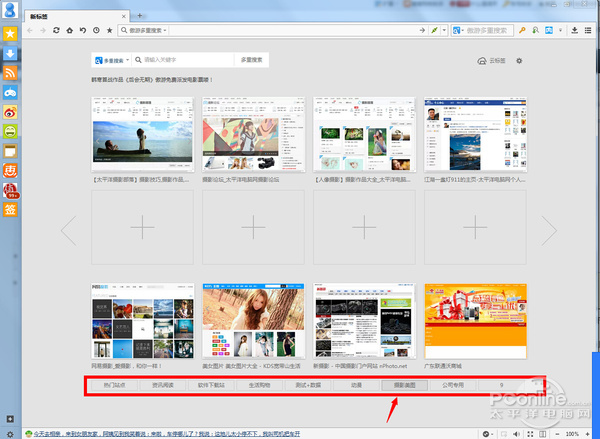Viewport: 600px width, 439px height.
Task: Click the promotional text link below search box
Action: click(152, 80)
